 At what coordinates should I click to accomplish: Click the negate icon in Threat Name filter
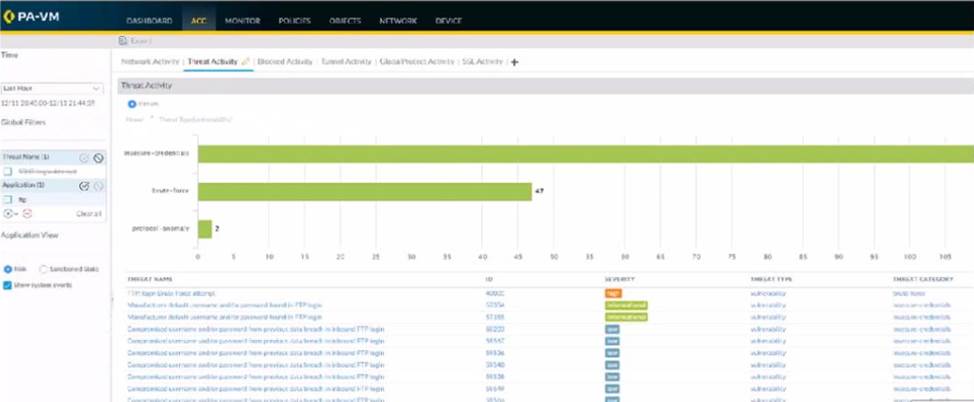tap(98, 158)
